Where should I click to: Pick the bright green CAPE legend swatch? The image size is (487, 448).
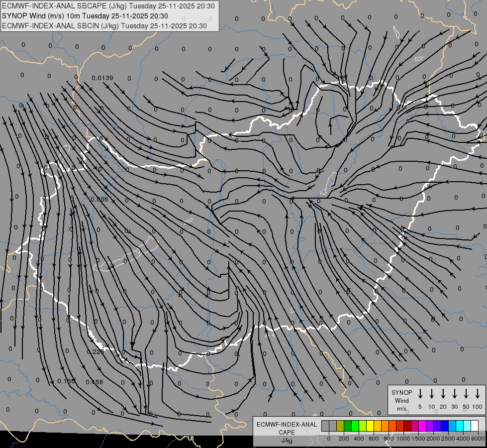355,426
